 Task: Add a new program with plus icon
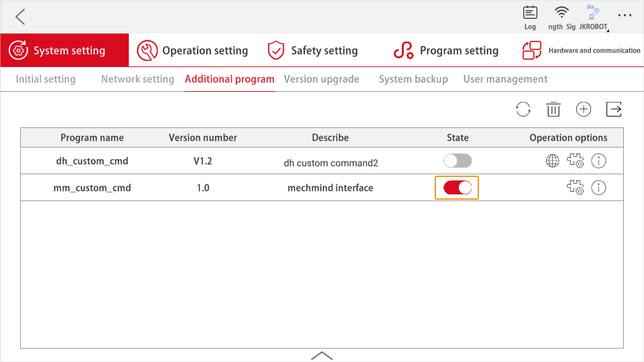coord(583,109)
